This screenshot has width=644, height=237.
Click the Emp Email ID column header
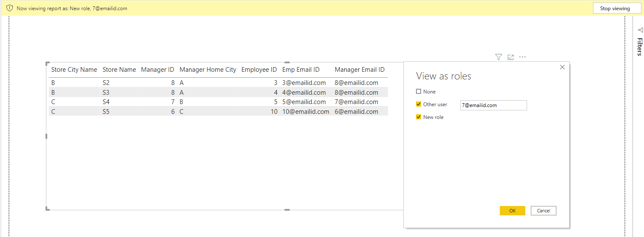coord(301,70)
